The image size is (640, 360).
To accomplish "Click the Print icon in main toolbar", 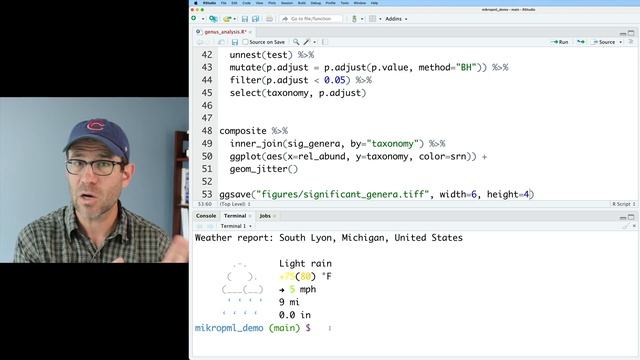I will [269, 19].
